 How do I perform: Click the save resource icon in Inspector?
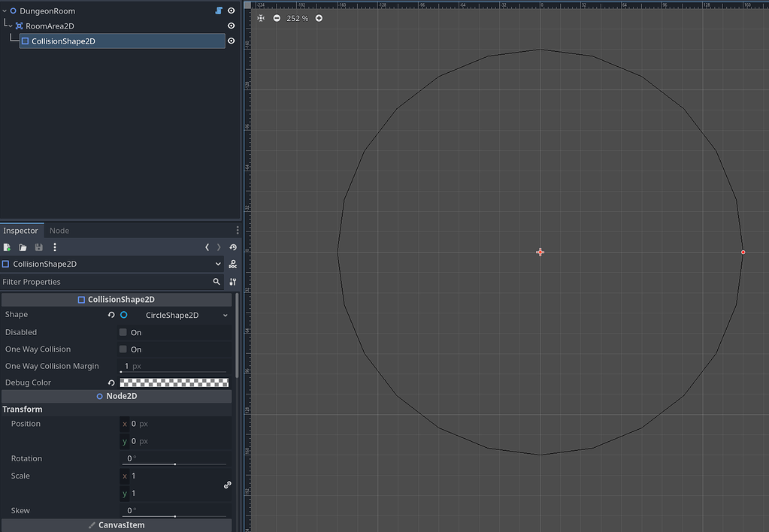point(38,246)
